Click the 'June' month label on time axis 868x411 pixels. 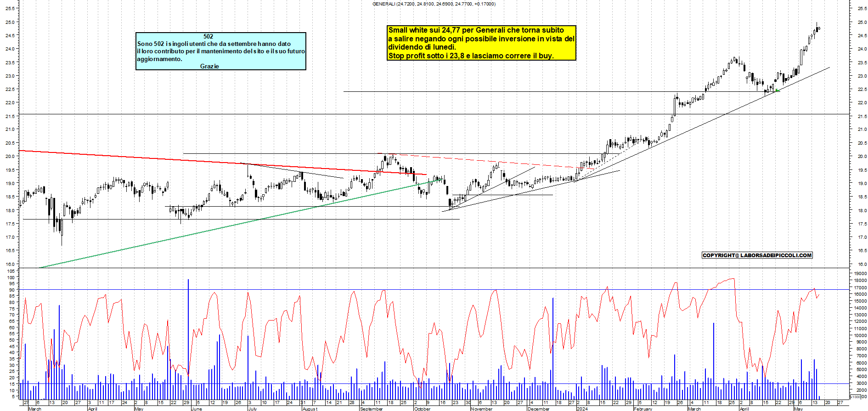point(197,409)
